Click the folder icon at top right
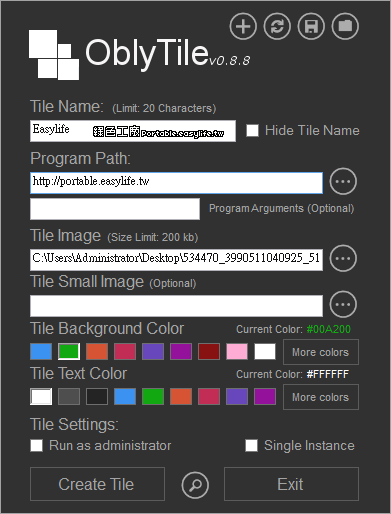The image size is (391, 514). tap(345, 26)
